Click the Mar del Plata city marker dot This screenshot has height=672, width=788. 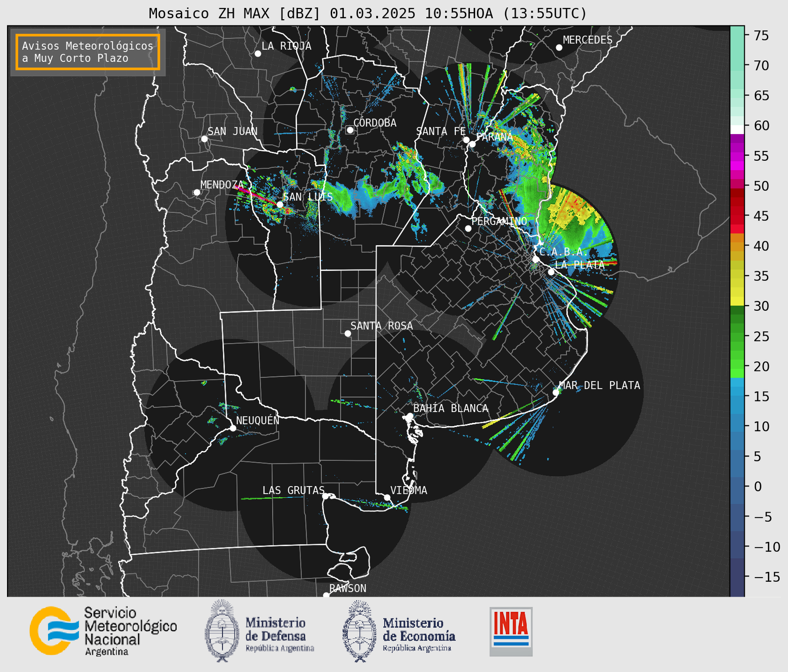point(556,393)
